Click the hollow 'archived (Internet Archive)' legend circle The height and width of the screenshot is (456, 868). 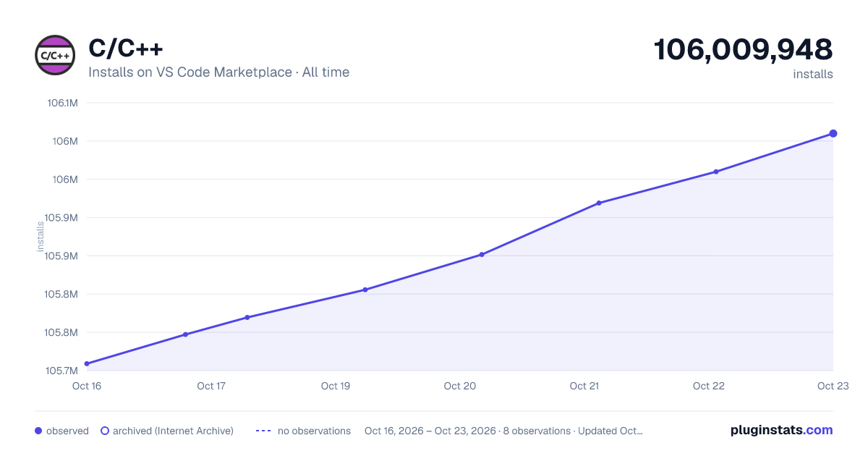point(105,431)
